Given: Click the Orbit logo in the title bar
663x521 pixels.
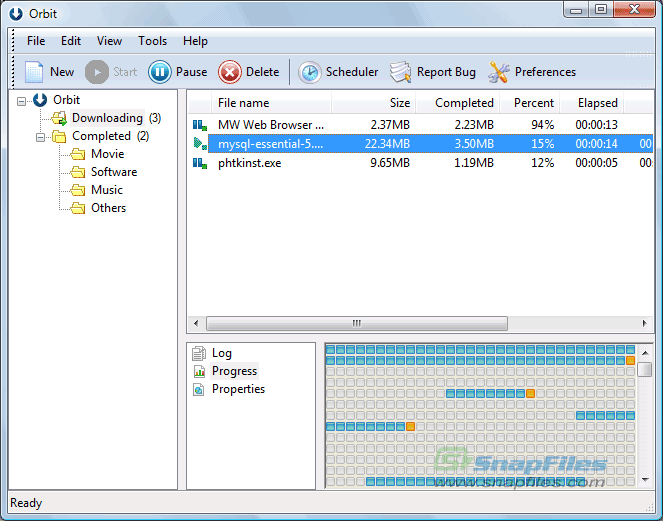Looking at the screenshot, I should pyautogui.click(x=16, y=14).
